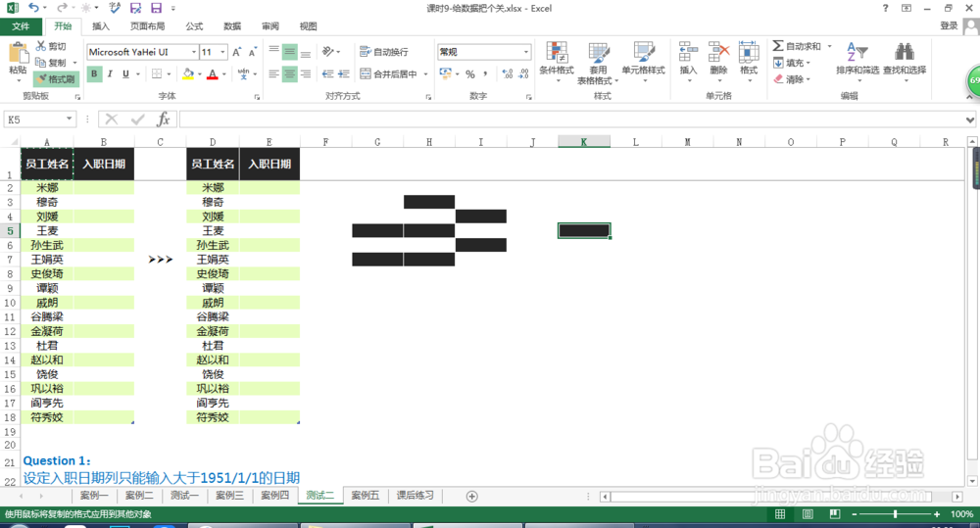Image resolution: width=980 pixels, height=528 pixels.
Task: Click the increase indent icon
Action: 343,73
